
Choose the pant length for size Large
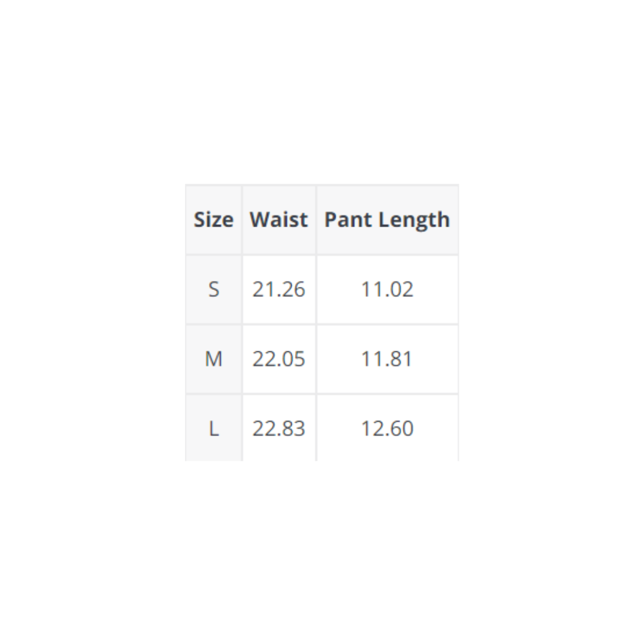[x=387, y=429]
